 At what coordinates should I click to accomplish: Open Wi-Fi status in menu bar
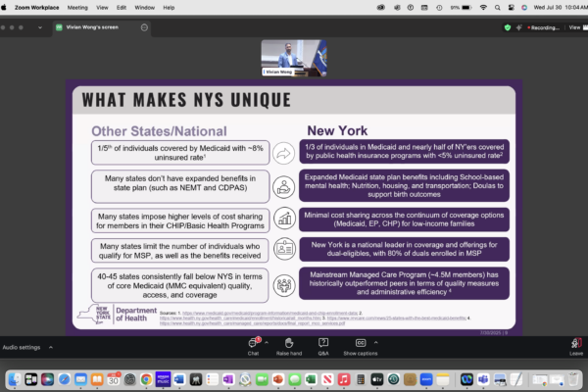tap(484, 6)
